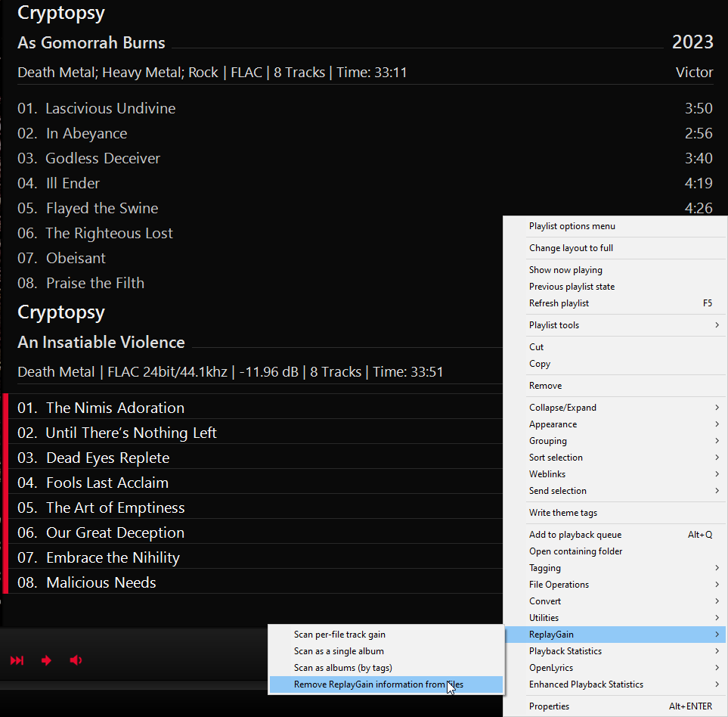Select track 02. In Abeyance
The width and height of the screenshot is (728, 717).
coord(365,133)
